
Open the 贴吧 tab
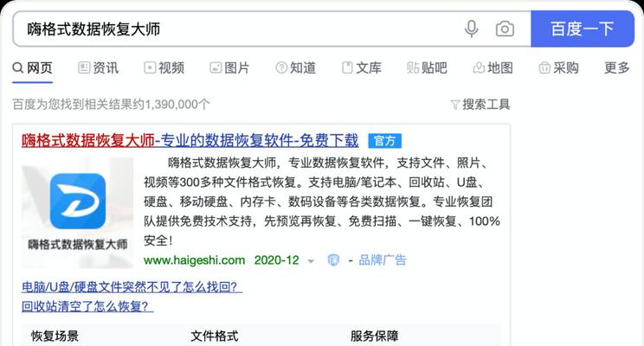click(427, 67)
